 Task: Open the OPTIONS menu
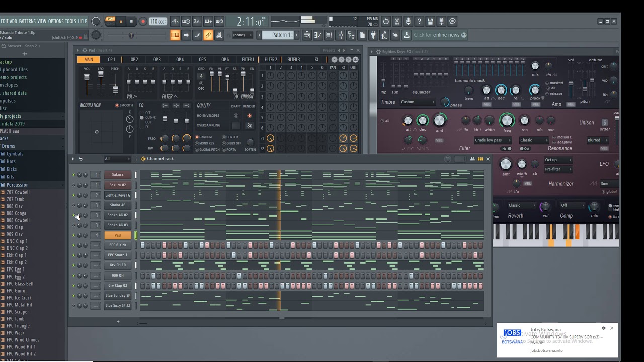(56, 21)
